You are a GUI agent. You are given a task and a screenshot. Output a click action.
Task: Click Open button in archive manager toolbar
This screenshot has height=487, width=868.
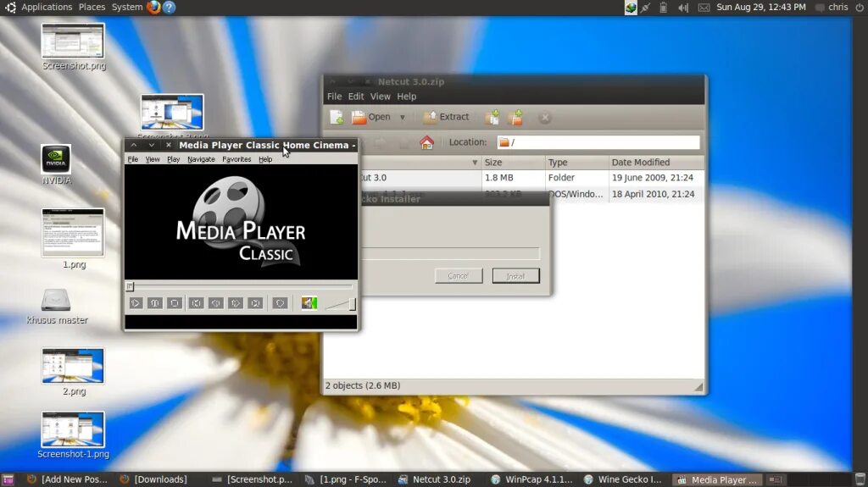coord(371,118)
